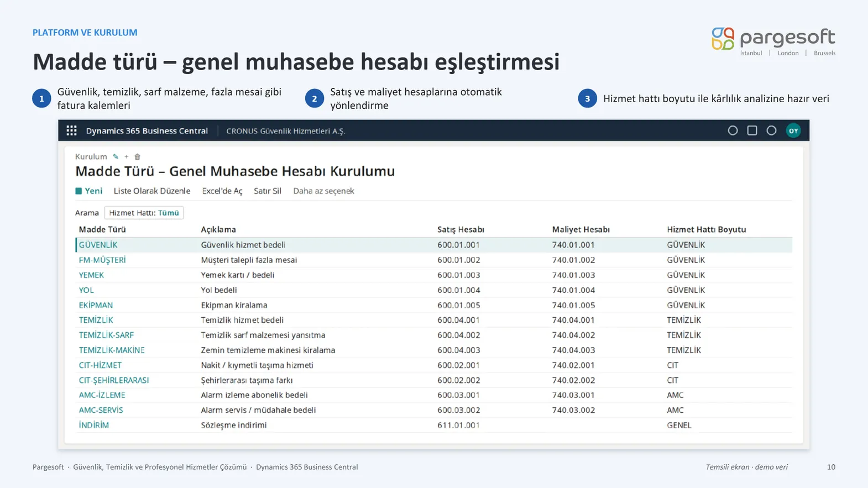Open the AMC-İZLEME item type
The image size is (868, 488).
click(x=102, y=395)
